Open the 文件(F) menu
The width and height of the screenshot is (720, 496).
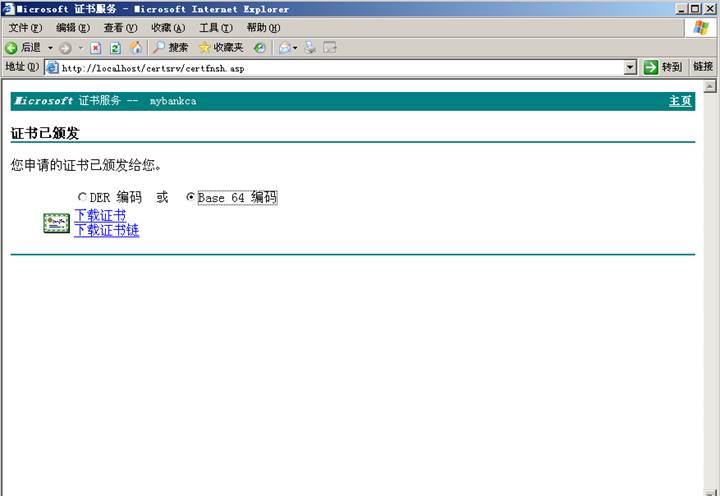click(x=25, y=28)
